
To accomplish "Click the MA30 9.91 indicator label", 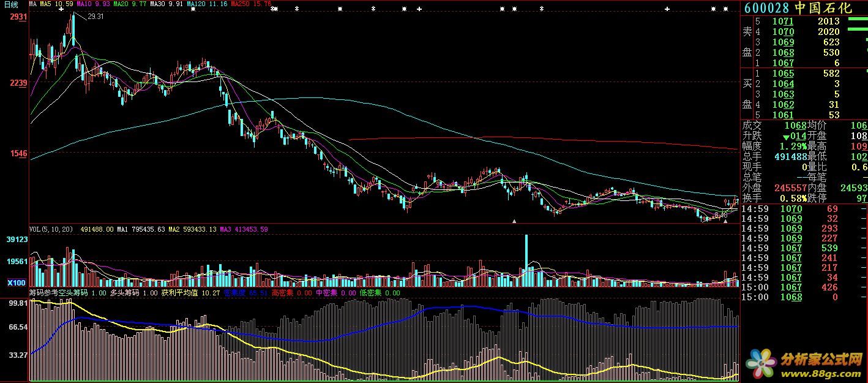I will point(166,4).
